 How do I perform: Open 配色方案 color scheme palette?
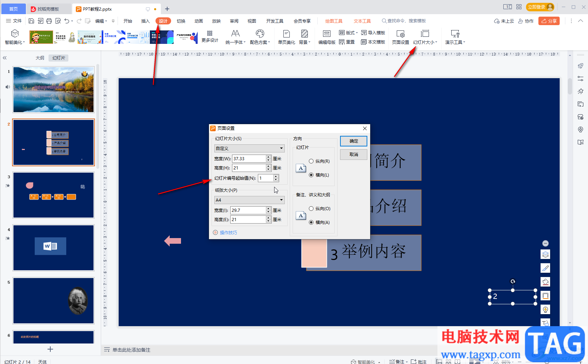pos(260,37)
